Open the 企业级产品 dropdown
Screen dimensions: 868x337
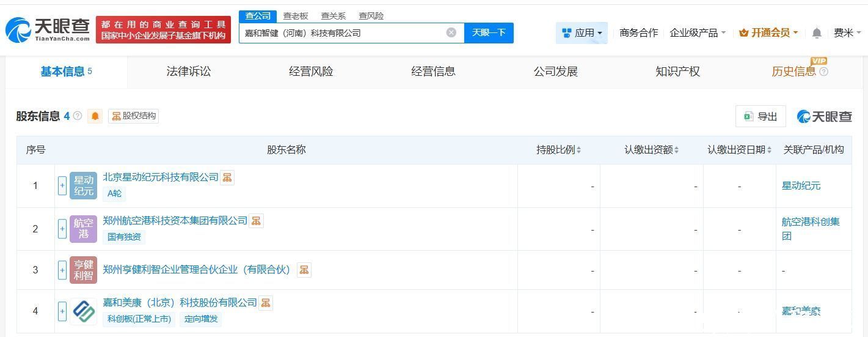point(698,33)
